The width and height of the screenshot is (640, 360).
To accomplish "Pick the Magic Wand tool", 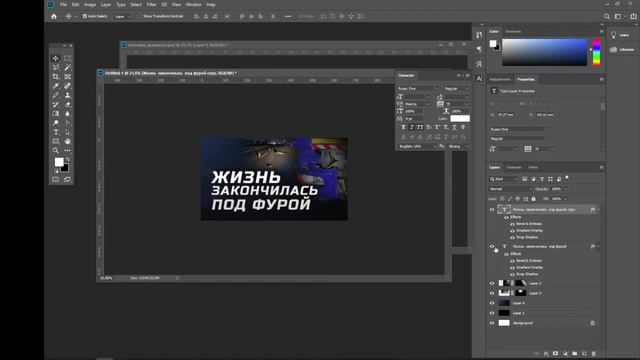I will point(67,67).
